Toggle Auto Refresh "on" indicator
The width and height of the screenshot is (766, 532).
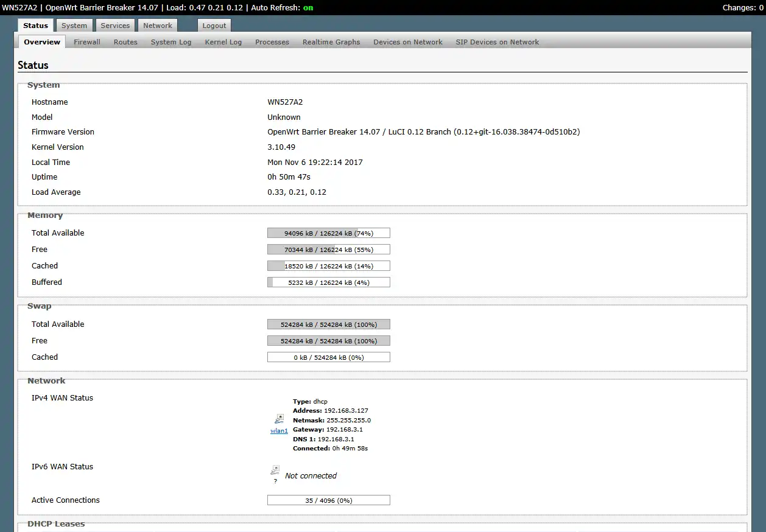pos(309,8)
